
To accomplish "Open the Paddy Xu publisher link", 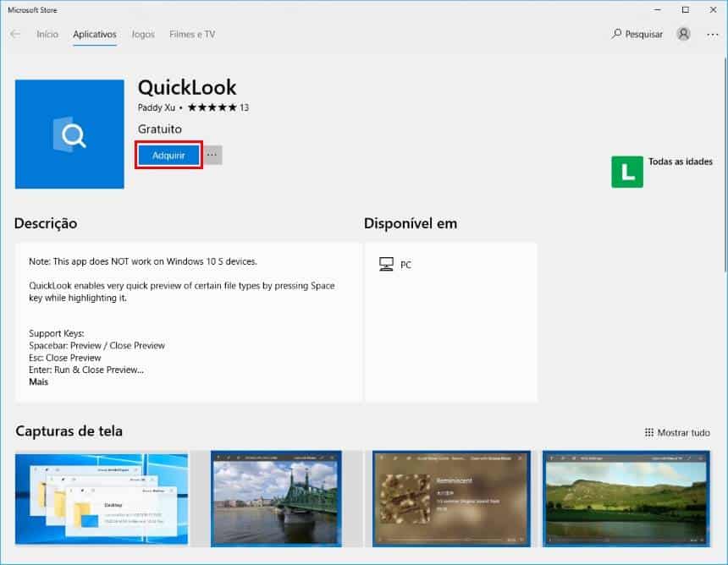I will (157, 107).
